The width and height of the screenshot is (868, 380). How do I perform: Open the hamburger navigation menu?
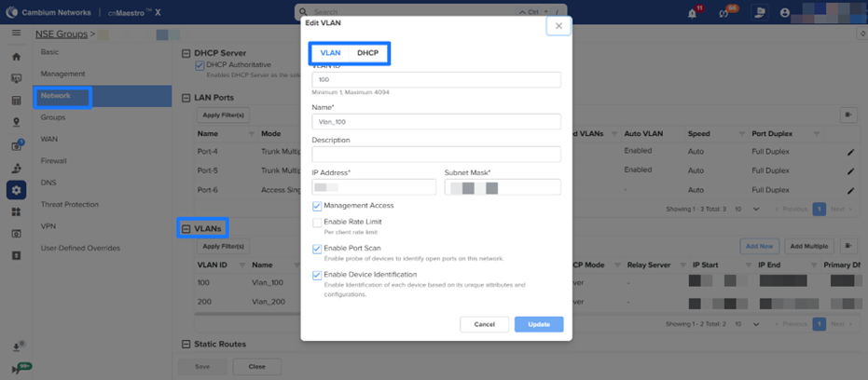pyautogui.click(x=16, y=34)
